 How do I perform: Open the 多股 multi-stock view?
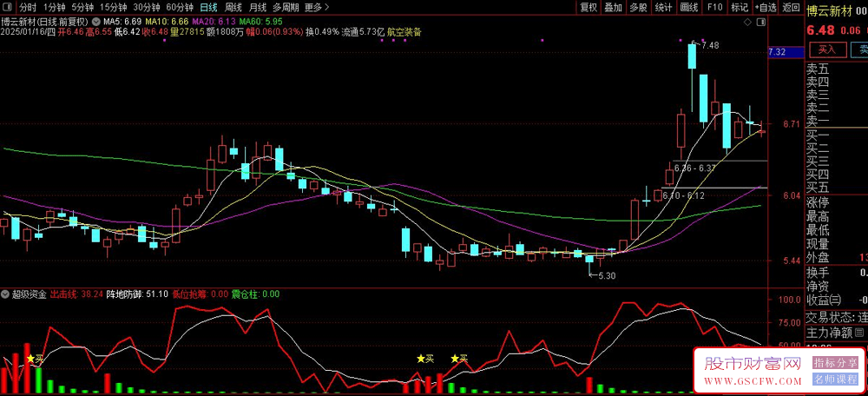638,7
